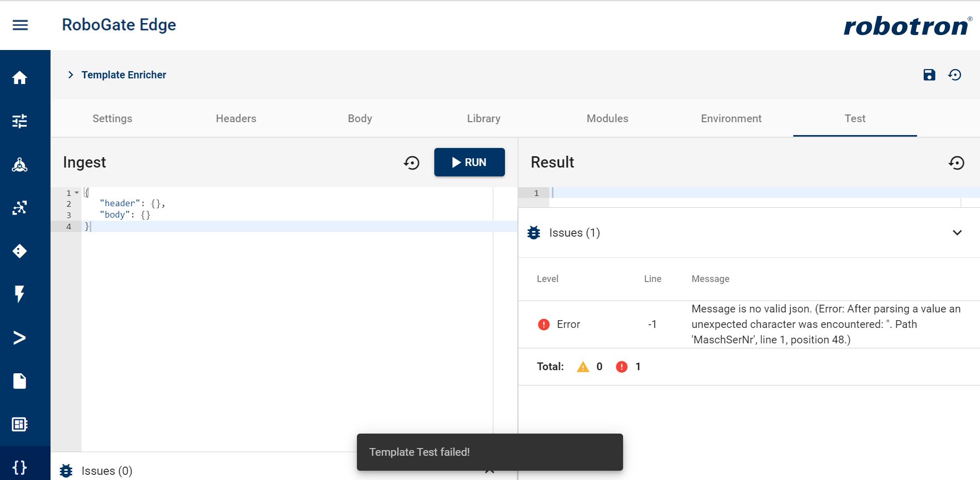This screenshot has width=980, height=480.
Task: Click the Message column header
Action: 711,279
